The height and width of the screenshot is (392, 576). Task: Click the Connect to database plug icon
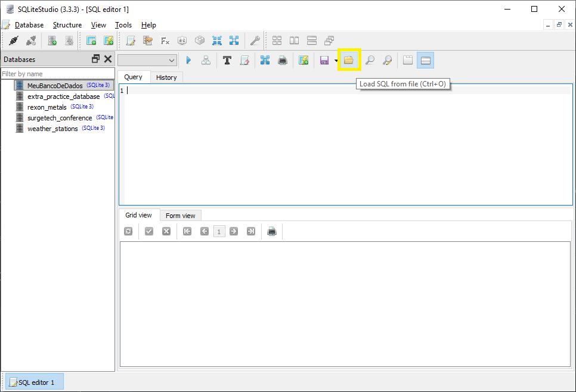[14, 41]
